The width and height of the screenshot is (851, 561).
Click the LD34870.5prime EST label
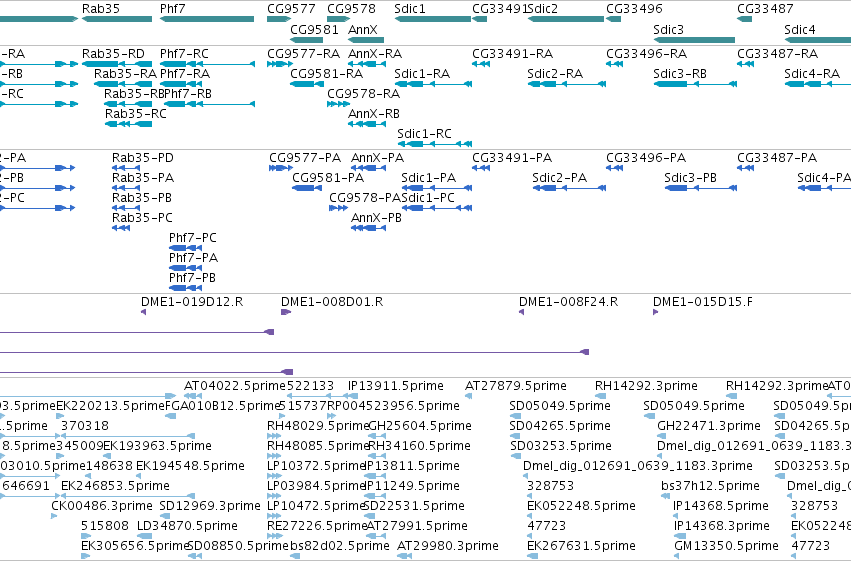187,526
